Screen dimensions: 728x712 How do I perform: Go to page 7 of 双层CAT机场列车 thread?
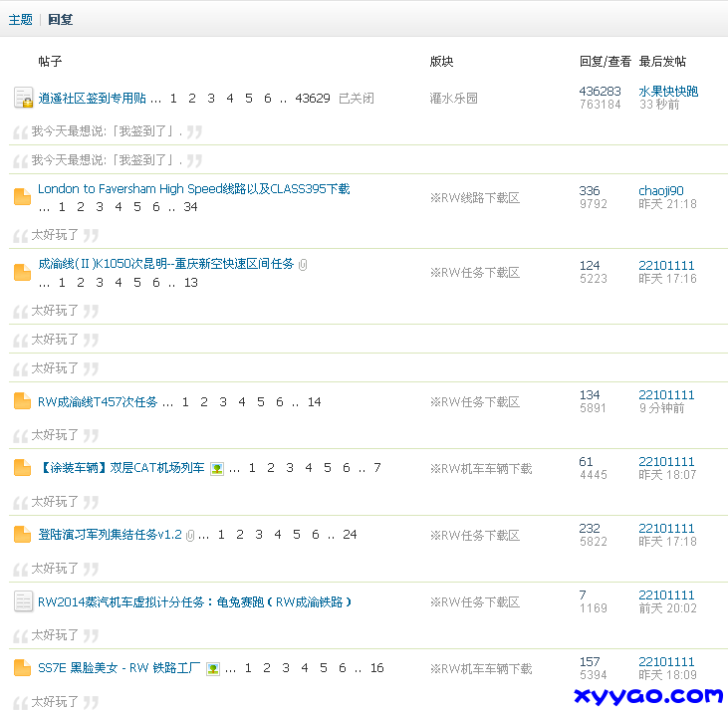[x=377, y=468]
